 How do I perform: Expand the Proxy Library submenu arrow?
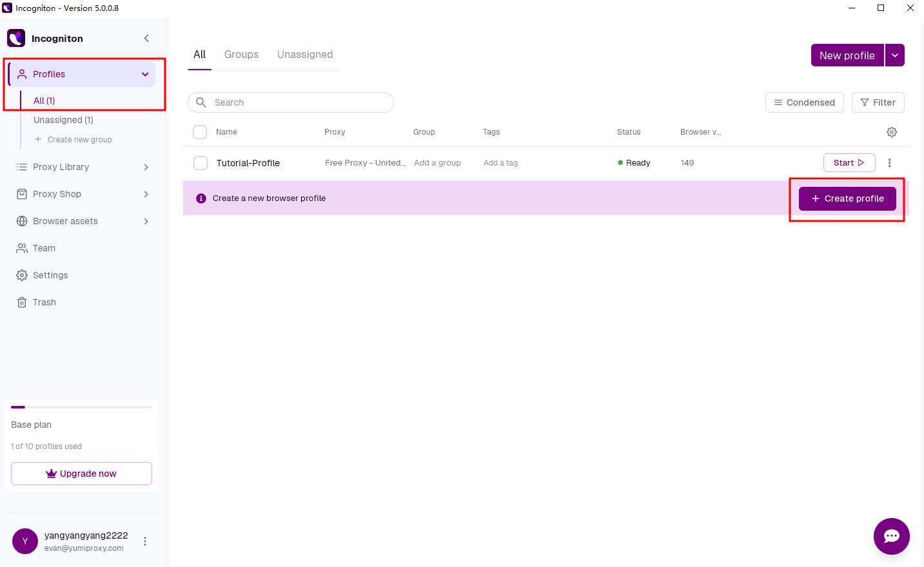click(x=146, y=167)
